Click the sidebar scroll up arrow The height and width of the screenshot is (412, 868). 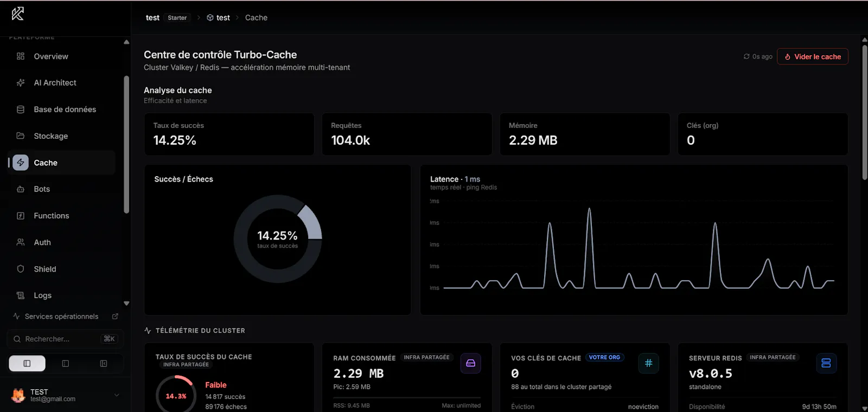point(126,42)
